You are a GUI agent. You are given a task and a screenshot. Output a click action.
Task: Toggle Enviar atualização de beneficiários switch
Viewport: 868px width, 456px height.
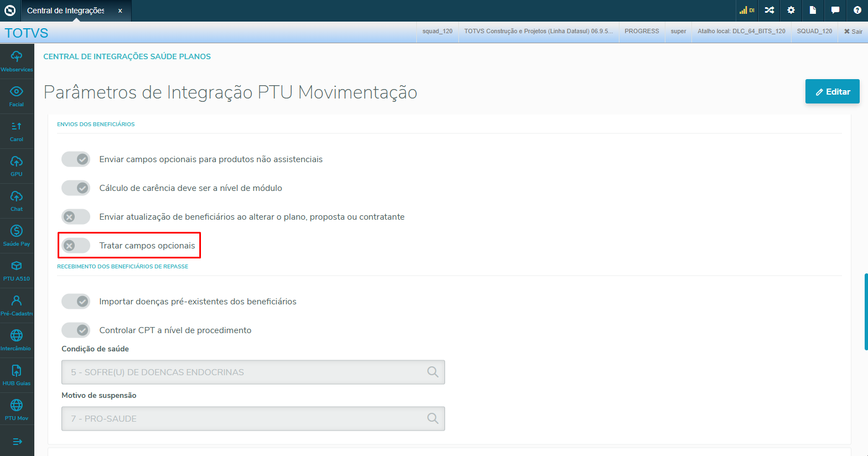76,217
